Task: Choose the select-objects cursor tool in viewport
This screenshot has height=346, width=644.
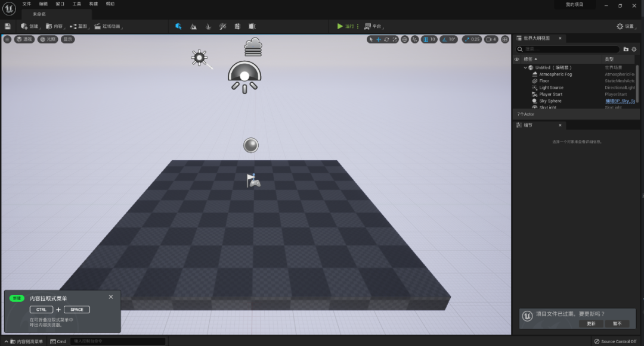Action: [371, 39]
